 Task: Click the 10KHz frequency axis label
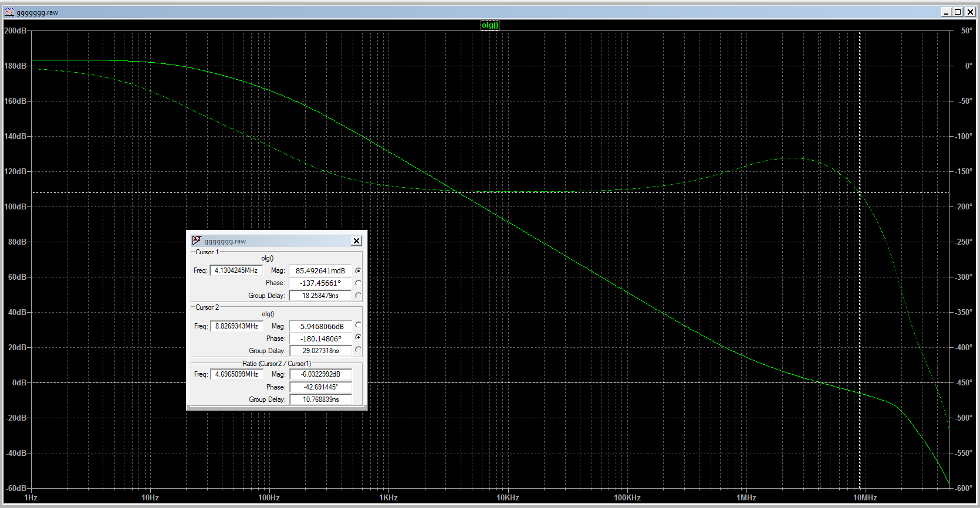[x=508, y=497]
